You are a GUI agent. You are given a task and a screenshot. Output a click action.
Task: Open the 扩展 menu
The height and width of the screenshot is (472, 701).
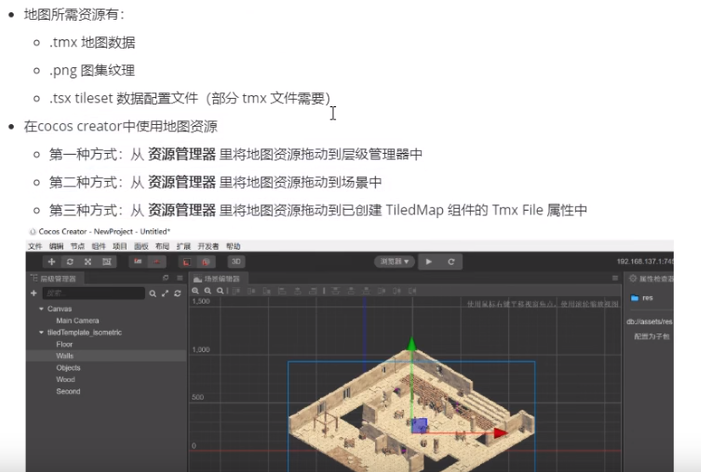[183, 246]
